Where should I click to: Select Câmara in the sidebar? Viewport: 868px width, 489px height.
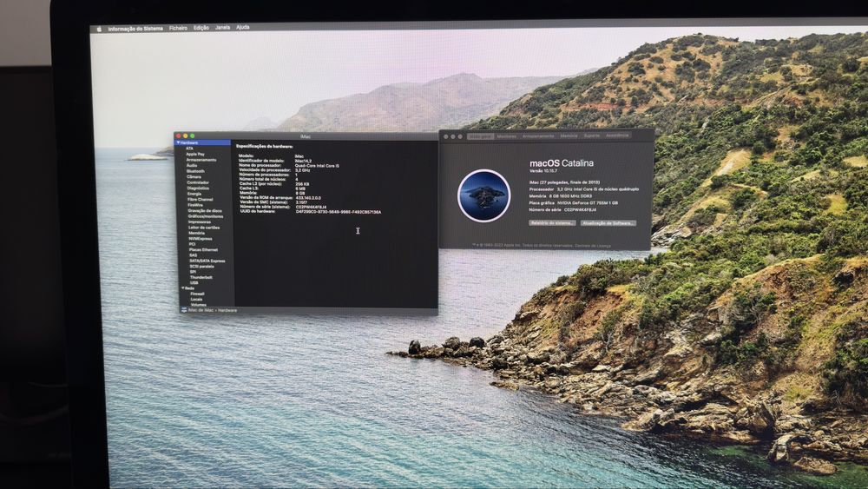194,176
